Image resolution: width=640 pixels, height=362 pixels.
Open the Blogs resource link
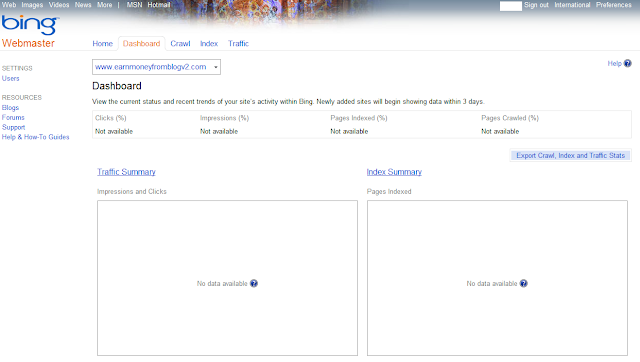click(x=10, y=108)
